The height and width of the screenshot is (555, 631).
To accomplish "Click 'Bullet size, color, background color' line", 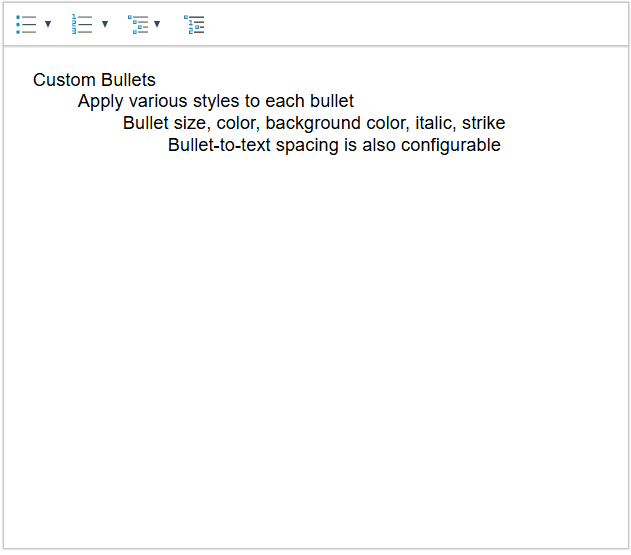I will 314,123.
